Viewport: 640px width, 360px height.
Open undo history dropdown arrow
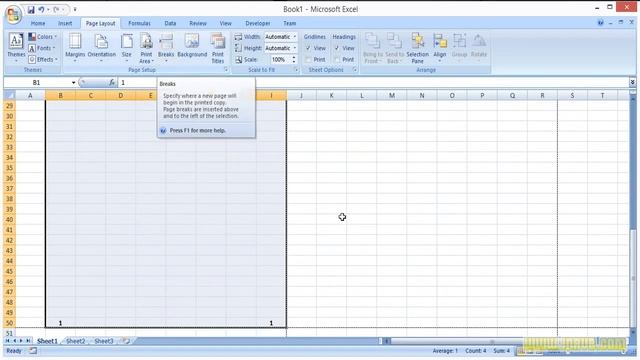[48, 9]
